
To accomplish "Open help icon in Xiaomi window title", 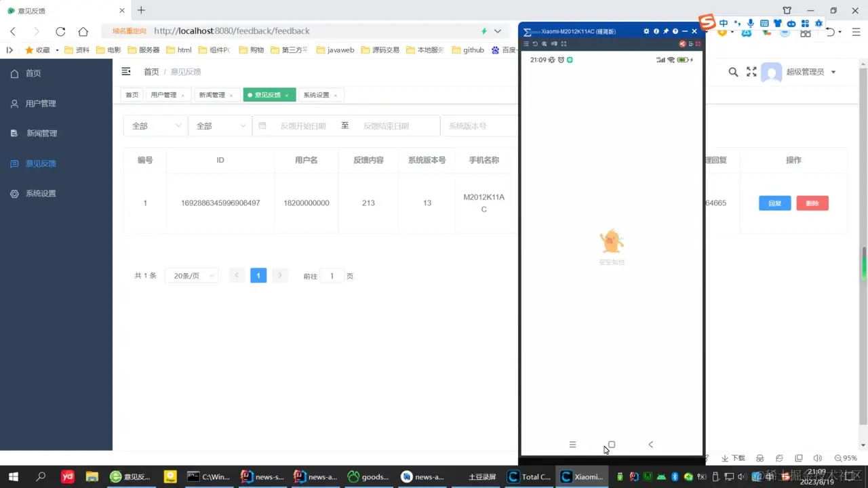I will [675, 31].
